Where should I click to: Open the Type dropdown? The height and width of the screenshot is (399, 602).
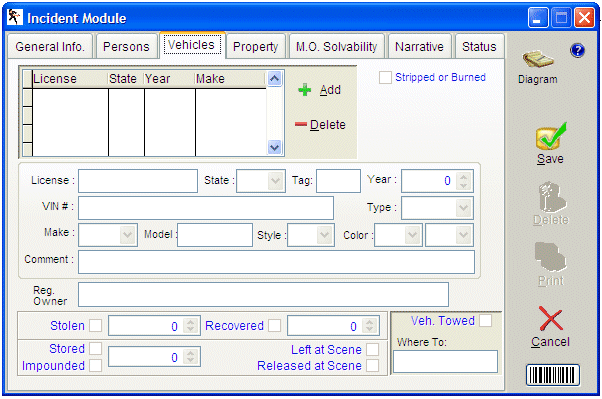click(463, 208)
